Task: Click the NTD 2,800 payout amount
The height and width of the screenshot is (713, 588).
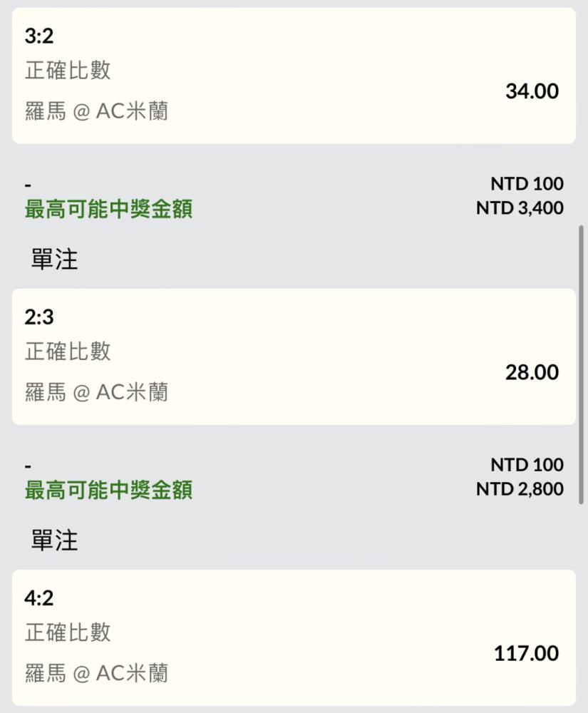Action: [520, 489]
